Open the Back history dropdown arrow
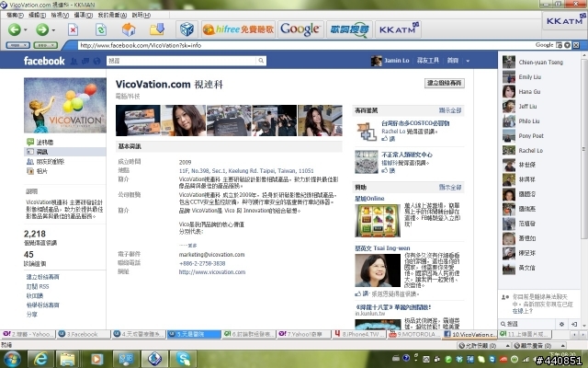This screenshot has height=368, width=588. click(x=26, y=29)
